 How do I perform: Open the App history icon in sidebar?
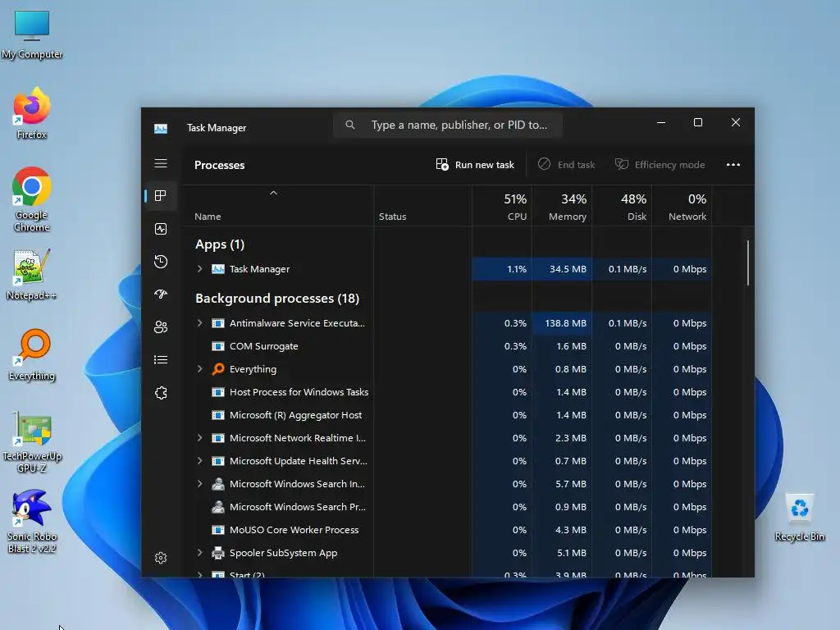tap(161, 262)
